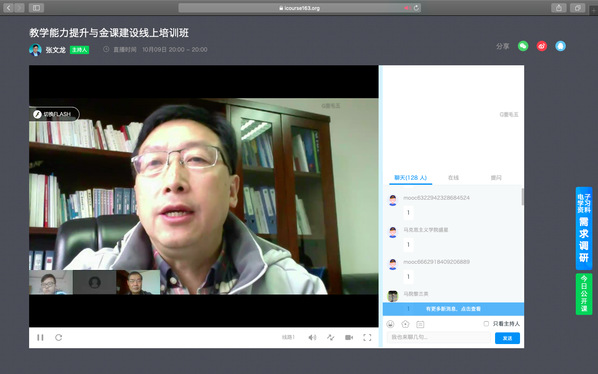Mute the video volume speaker icon
Screen dimensions: 598x374
pos(312,337)
